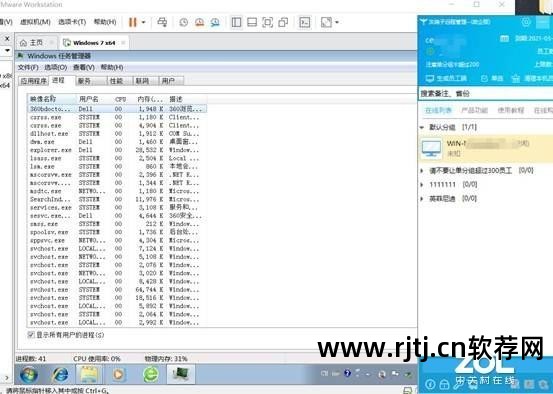This screenshot has width=553, height=394.
Task: Open the console view icon
Action: click(305, 22)
